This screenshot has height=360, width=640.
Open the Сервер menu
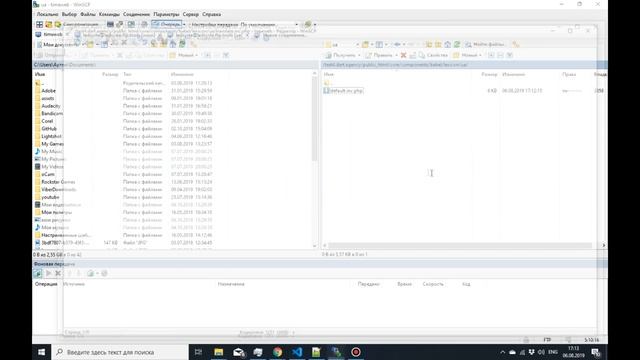pyautogui.click(x=191, y=14)
